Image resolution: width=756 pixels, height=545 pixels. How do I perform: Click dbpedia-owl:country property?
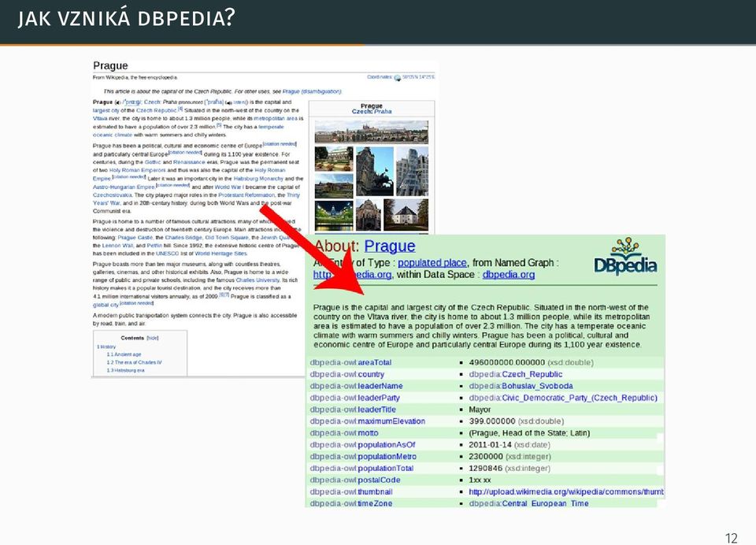tap(347, 374)
